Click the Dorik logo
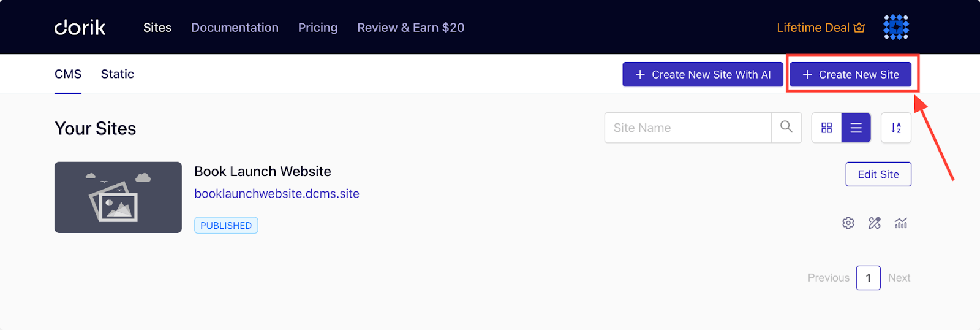The height and width of the screenshot is (330, 980). pos(80,28)
